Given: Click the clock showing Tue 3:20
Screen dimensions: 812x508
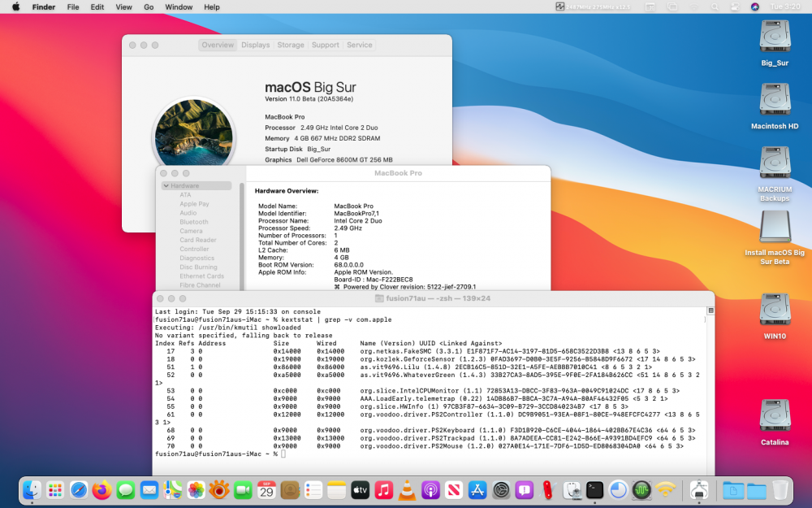Looking at the screenshot, I should click(x=785, y=7).
